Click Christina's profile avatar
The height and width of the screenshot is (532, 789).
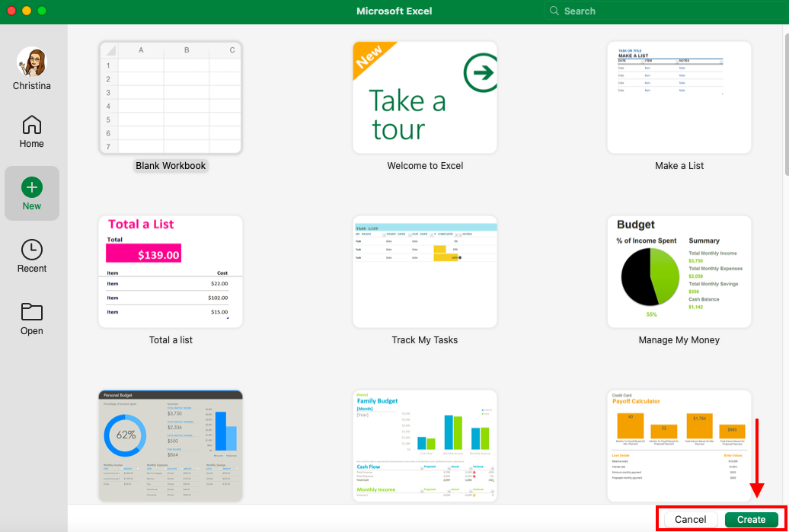tap(32, 62)
